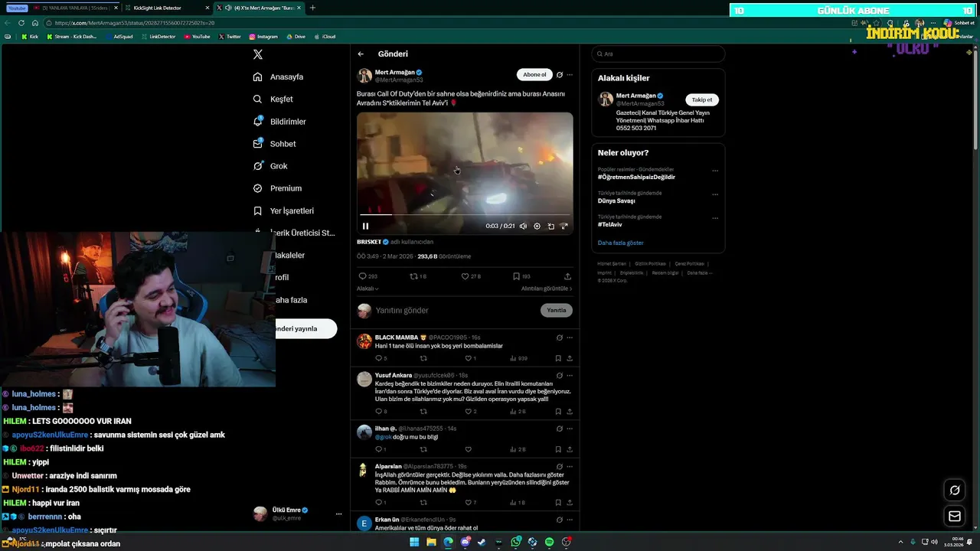The width and height of the screenshot is (980, 551).
Task: Open more options on Mert Armağan's post
Action: 570,75
